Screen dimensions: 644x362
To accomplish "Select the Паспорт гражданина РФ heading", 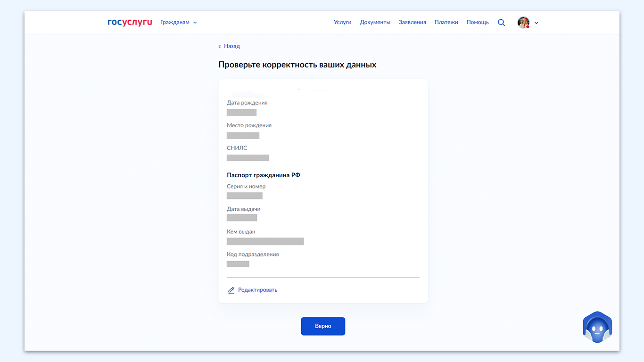I will pyautogui.click(x=264, y=175).
